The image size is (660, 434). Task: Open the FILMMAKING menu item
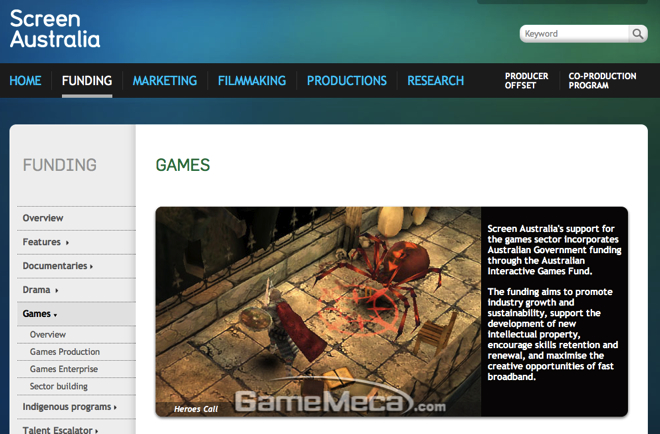click(252, 81)
